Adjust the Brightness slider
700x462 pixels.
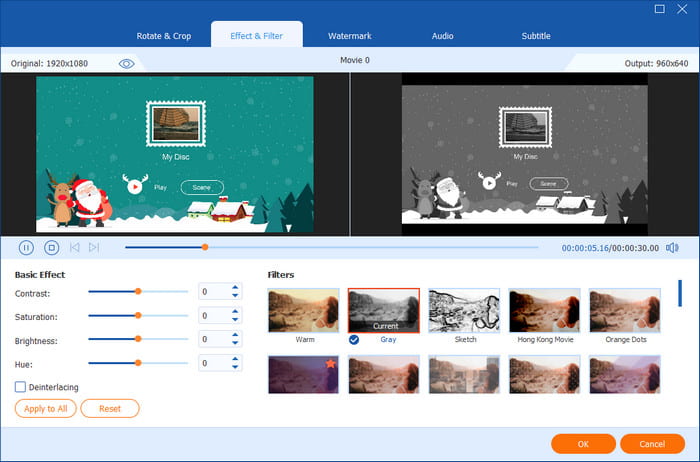click(138, 340)
